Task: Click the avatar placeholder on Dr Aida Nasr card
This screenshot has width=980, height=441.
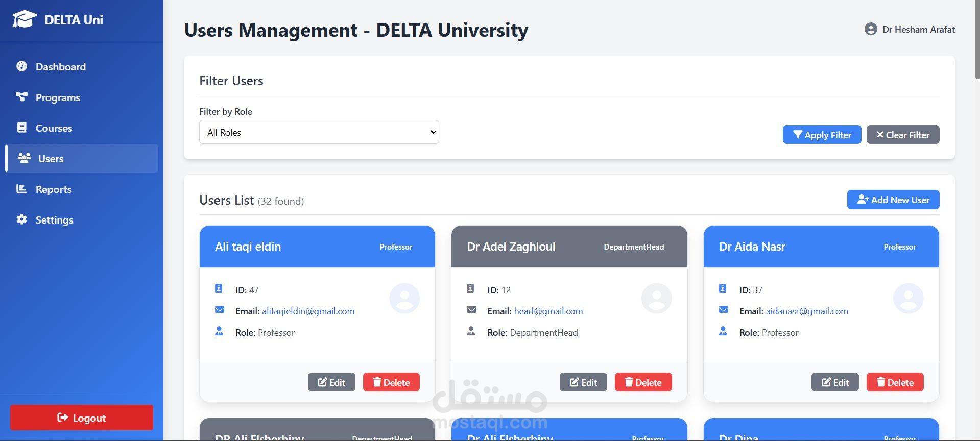Action: 909,298
